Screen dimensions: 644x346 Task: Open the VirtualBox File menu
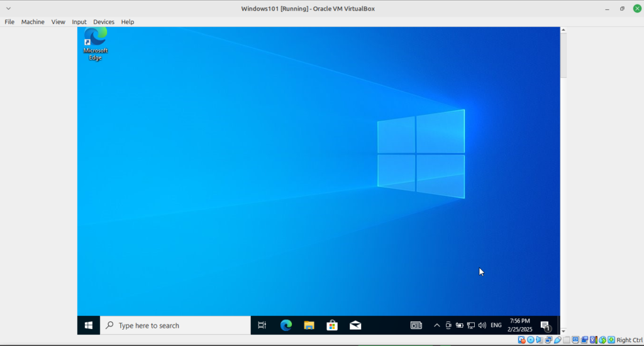9,22
